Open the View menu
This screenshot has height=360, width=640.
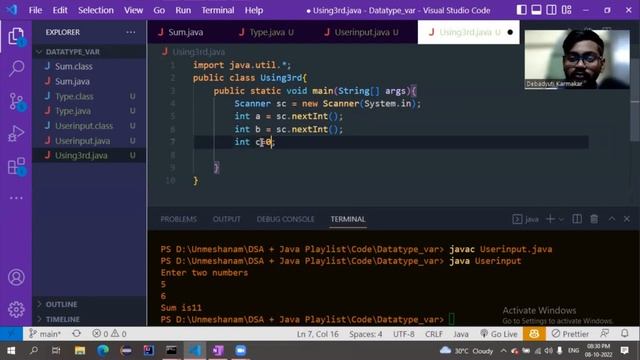click(133, 10)
